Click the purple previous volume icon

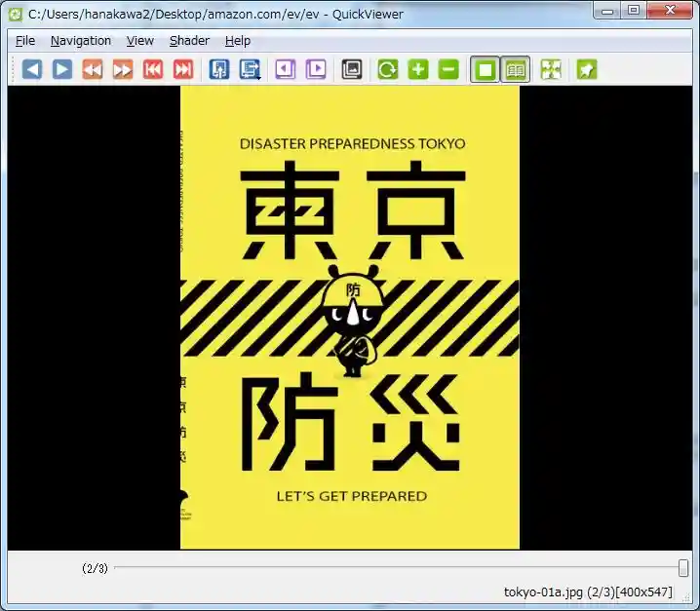(286, 69)
